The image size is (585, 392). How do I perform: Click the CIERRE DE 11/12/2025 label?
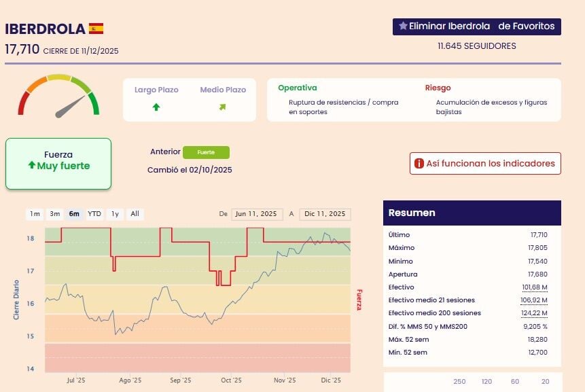coord(81,51)
